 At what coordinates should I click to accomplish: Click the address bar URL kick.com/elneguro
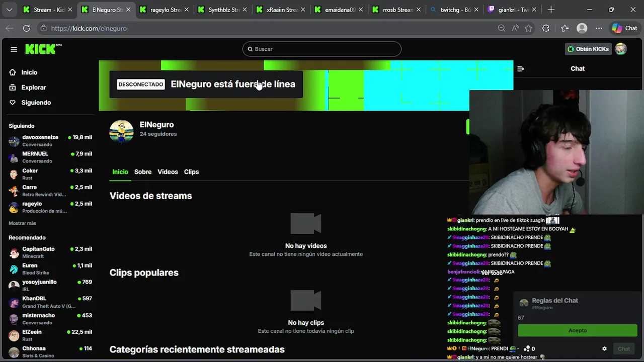point(89,29)
